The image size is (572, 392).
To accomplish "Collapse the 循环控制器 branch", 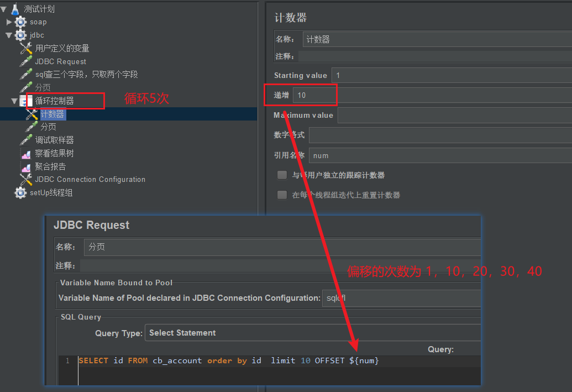I will coord(15,101).
